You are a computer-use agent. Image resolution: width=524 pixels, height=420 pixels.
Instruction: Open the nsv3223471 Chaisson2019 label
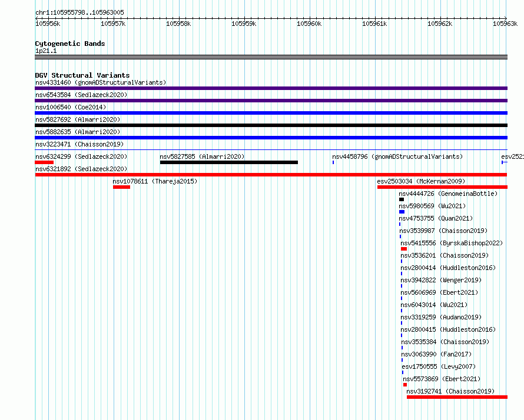[79, 144]
